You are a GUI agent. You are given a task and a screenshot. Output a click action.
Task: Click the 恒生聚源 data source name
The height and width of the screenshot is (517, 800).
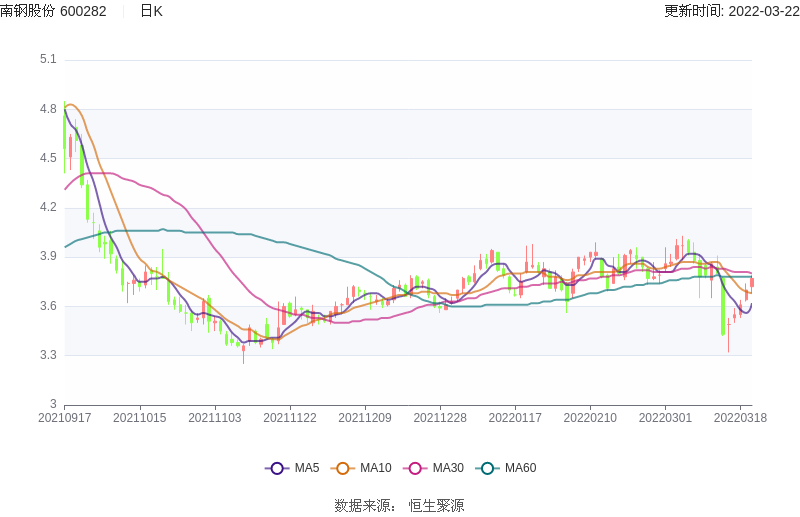click(x=436, y=505)
